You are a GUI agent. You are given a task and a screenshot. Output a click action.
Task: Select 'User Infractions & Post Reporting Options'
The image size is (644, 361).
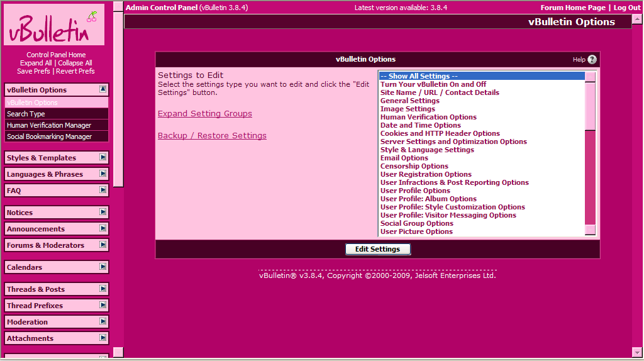click(482, 183)
